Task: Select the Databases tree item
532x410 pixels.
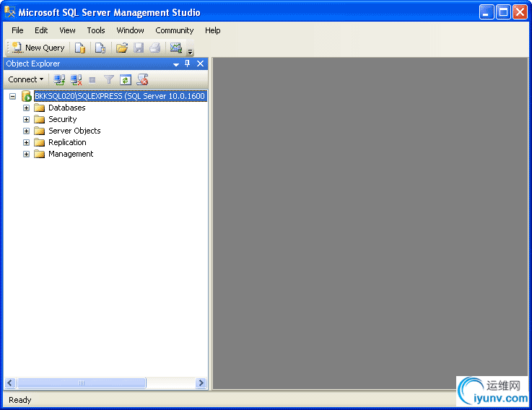Action: [67, 108]
